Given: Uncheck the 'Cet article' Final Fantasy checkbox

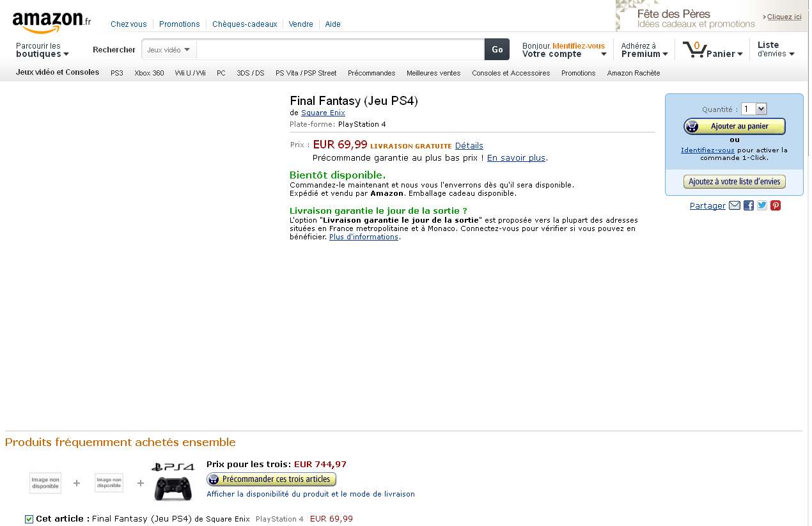Looking at the screenshot, I should [29, 519].
